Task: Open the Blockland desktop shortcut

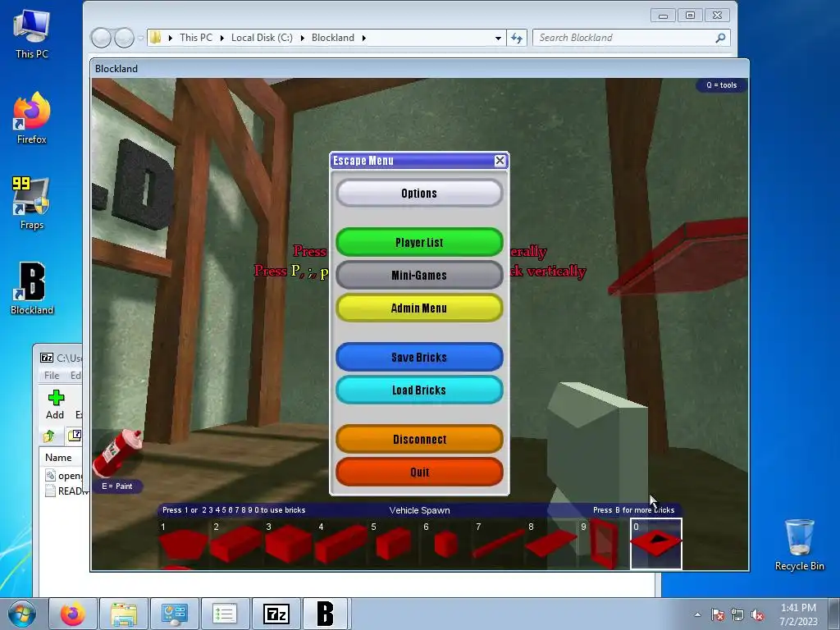Action: pos(32,289)
